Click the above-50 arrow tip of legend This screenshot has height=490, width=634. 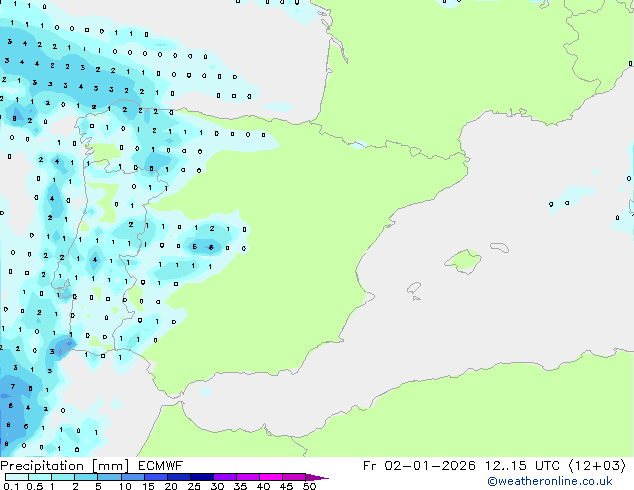coord(317,477)
